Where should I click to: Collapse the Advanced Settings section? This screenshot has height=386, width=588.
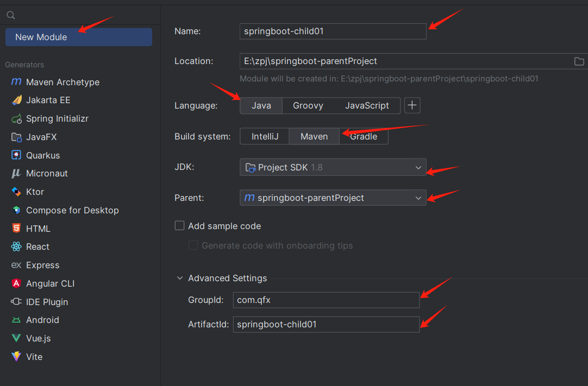pyautogui.click(x=180, y=278)
